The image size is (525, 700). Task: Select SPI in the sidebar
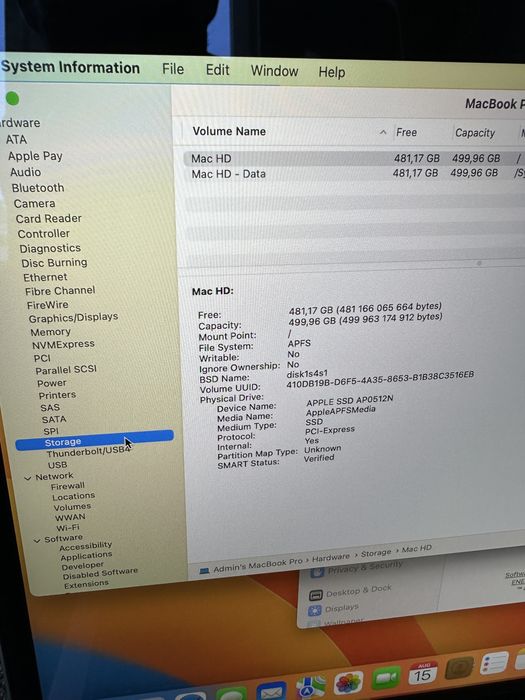click(x=50, y=431)
